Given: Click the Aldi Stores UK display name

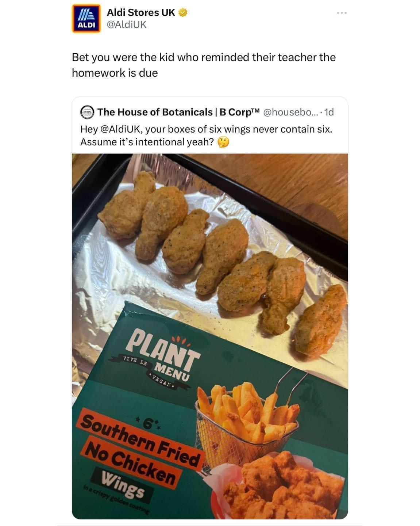Looking at the screenshot, I should (141, 12).
